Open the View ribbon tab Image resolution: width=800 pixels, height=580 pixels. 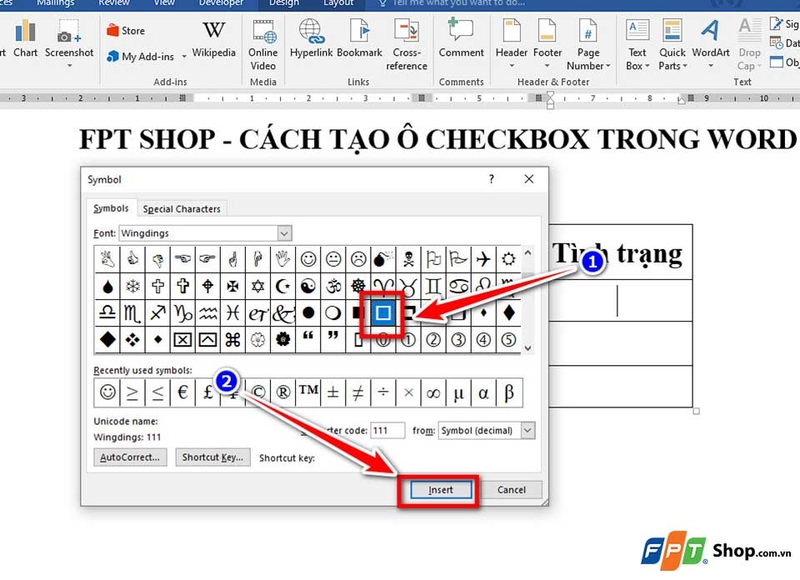coord(165,3)
